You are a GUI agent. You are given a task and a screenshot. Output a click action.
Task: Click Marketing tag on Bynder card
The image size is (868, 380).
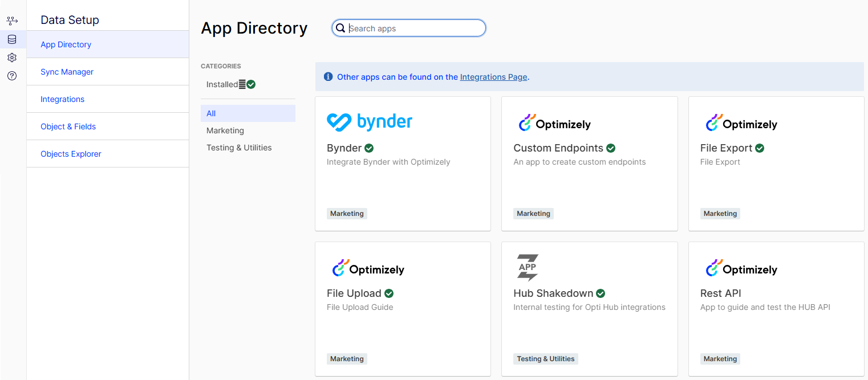pos(347,214)
